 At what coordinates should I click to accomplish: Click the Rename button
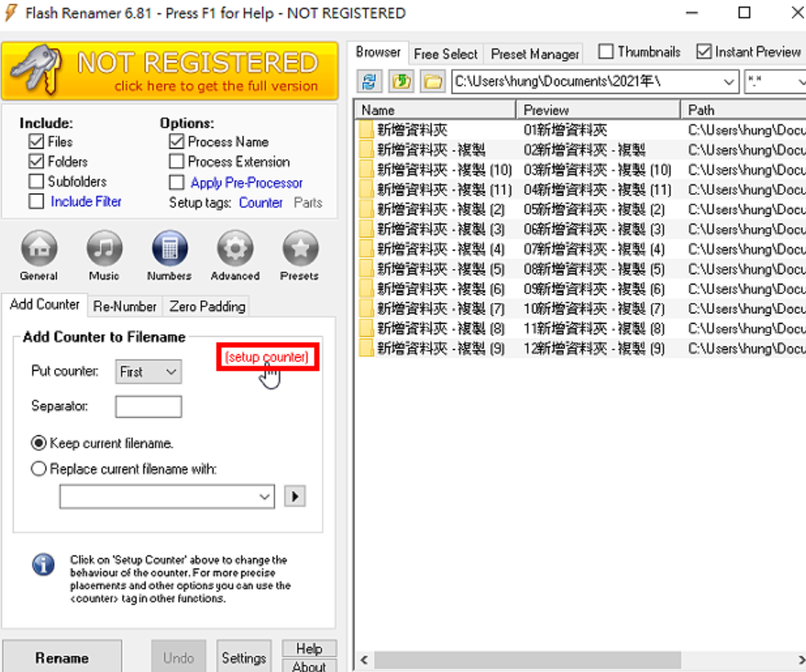coord(62,657)
